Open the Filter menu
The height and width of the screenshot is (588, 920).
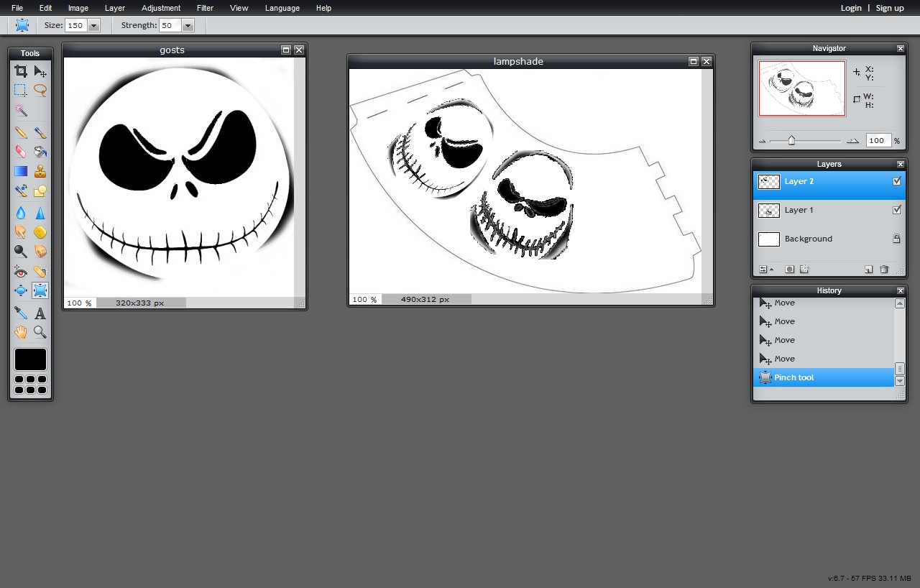[x=206, y=8]
